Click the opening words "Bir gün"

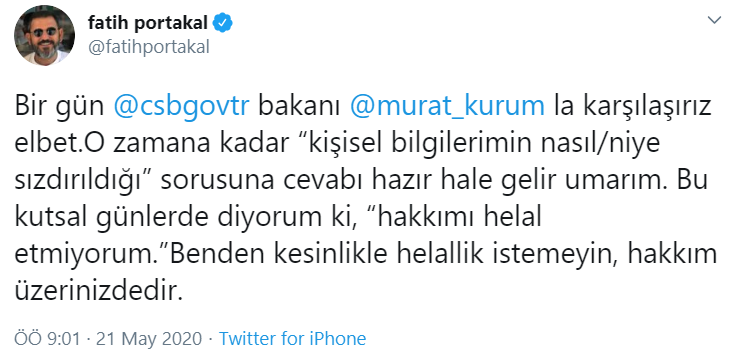59,107
